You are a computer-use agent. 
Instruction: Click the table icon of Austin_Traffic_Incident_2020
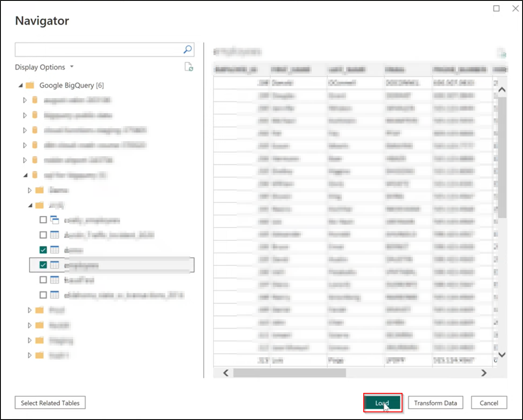pyautogui.click(x=54, y=235)
